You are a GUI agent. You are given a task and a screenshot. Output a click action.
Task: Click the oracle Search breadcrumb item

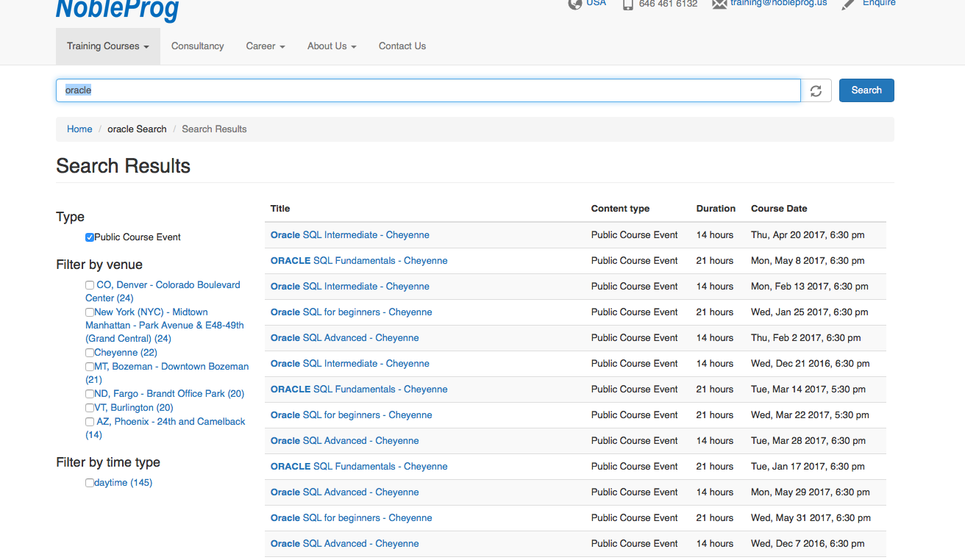[x=137, y=129]
